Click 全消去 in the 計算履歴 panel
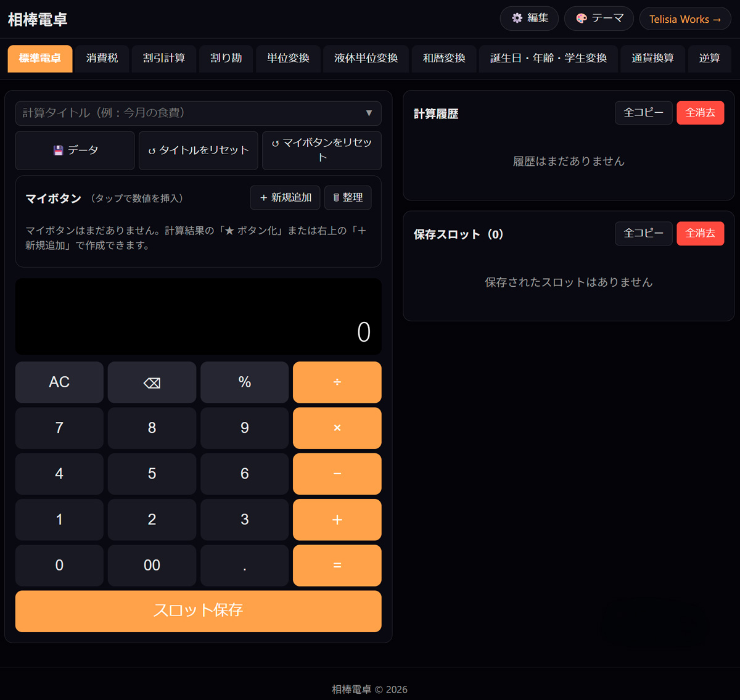 coord(700,112)
